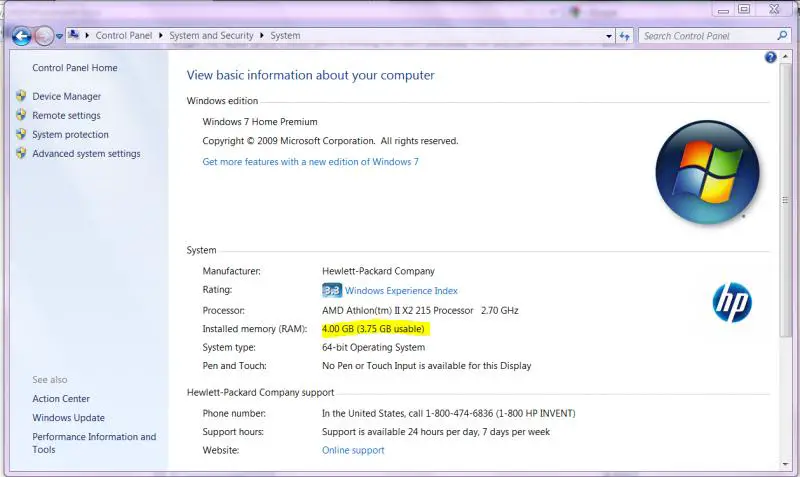Open the blue Help question mark
The width and height of the screenshot is (800, 477).
tap(770, 57)
